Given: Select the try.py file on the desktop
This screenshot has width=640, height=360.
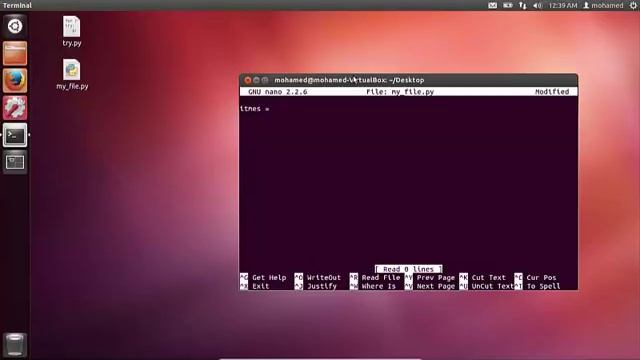Looking at the screenshot, I should coord(72,31).
